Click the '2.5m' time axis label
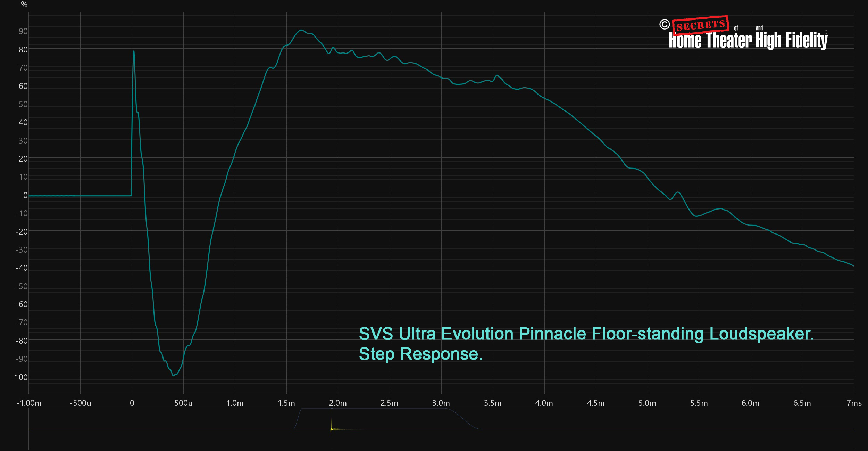 [389, 403]
